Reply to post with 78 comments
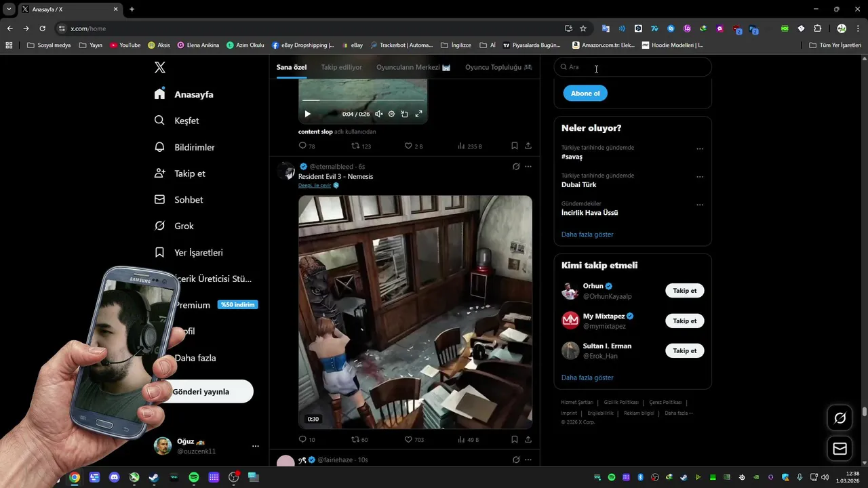This screenshot has height=488, width=868. pos(307,146)
